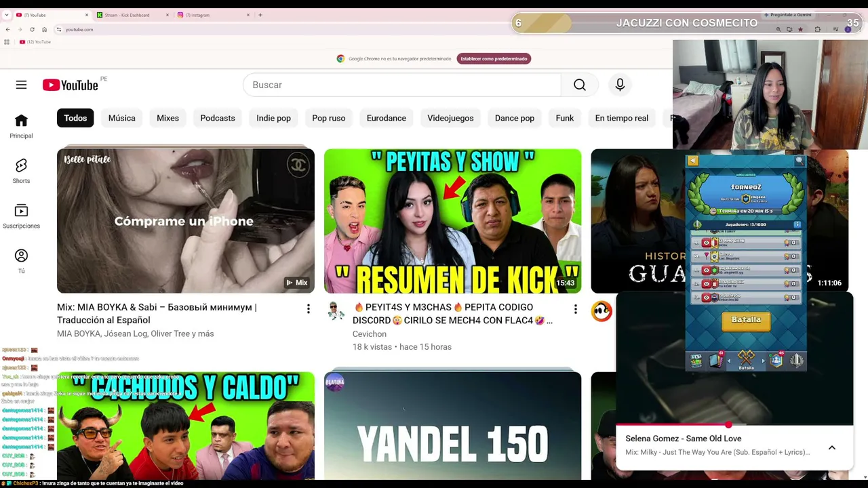
Task: Click Pregúntale a Gemini button
Action: point(788,15)
